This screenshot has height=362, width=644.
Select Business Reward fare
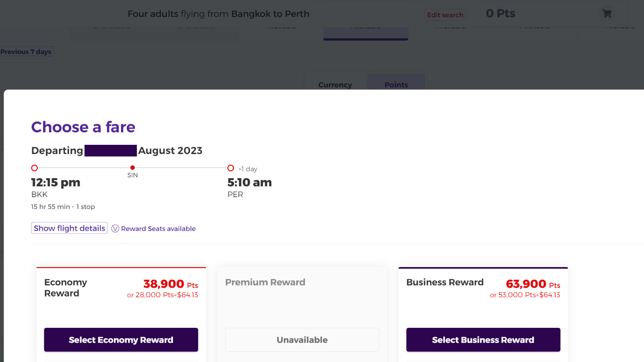[x=483, y=340]
